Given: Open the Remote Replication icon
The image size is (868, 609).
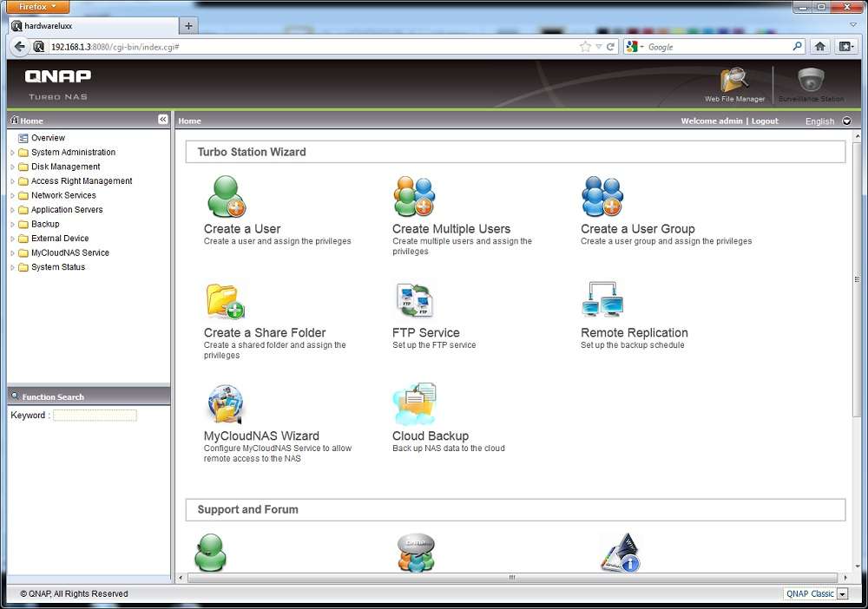Looking at the screenshot, I should click(603, 299).
